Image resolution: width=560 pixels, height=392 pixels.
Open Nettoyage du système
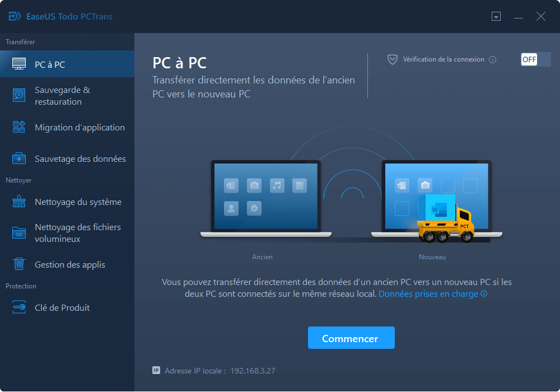(x=67, y=202)
